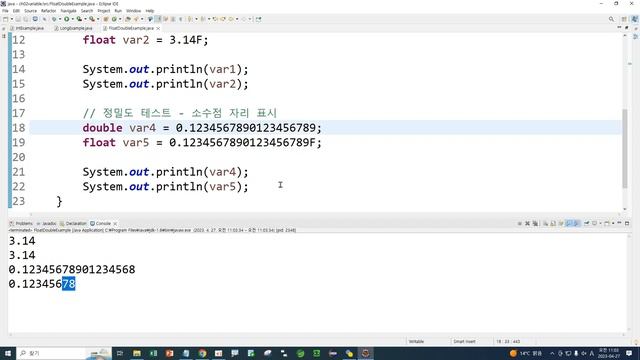Toggle Word Wrap in console toolbar
Screen dimensions: 640x360
click(561, 223)
